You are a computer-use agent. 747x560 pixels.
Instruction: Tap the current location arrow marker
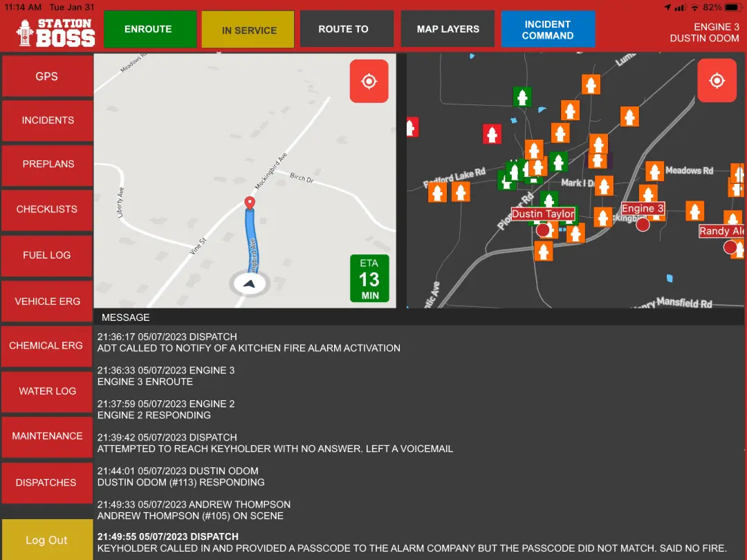(250, 283)
